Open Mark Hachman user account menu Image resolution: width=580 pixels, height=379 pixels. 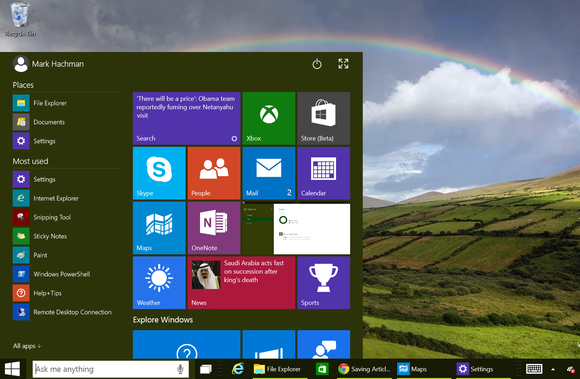(x=48, y=64)
